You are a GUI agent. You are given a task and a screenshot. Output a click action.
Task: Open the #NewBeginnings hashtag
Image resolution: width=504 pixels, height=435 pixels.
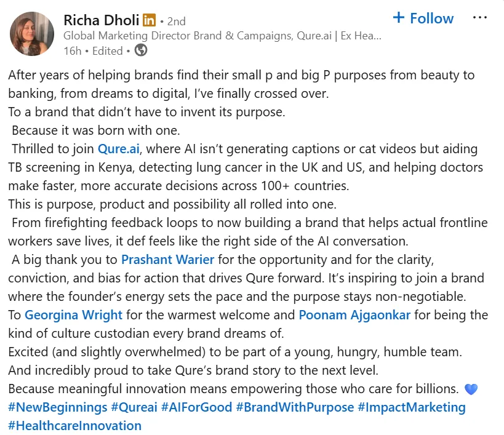[x=57, y=407]
